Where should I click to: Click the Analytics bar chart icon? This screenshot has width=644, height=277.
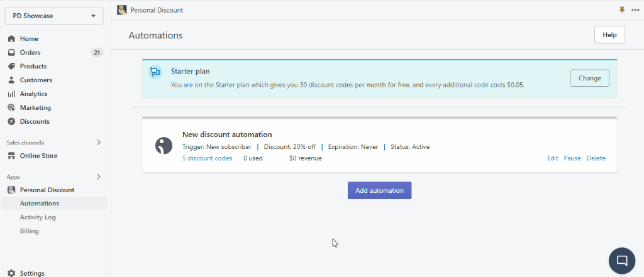click(11, 94)
